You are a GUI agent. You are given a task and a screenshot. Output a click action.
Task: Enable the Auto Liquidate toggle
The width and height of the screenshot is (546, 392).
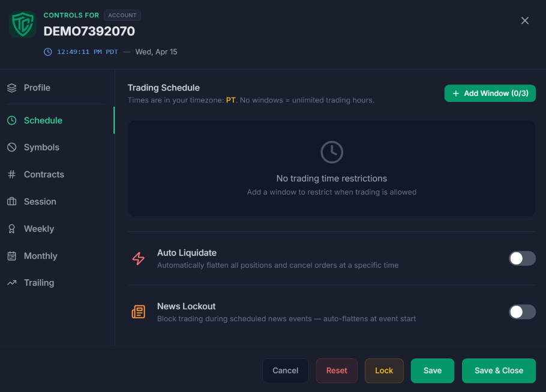(x=521, y=258)
